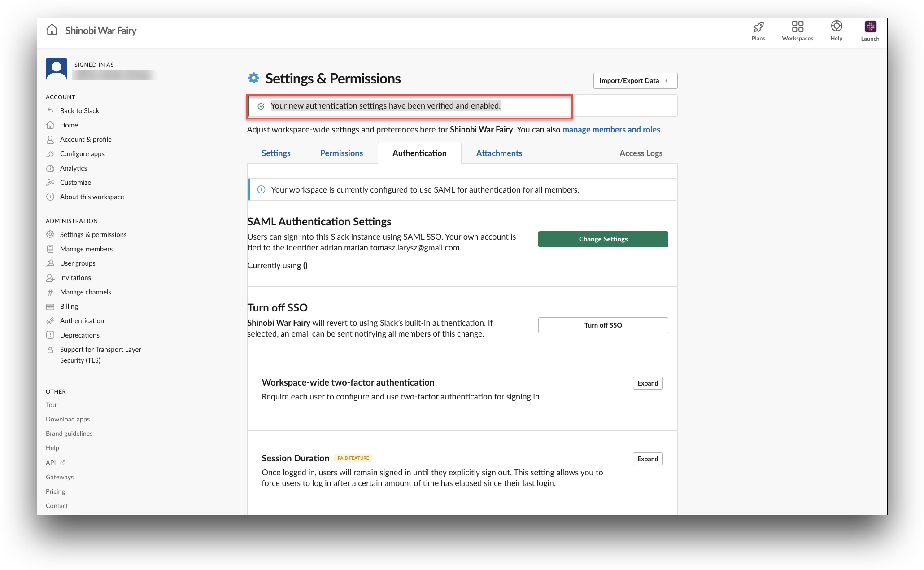The width and height of the screenshot is (924, 570).
Task: Select Manage channels in the administration menu
Action: pyautogui.click(x=85, y=292)
